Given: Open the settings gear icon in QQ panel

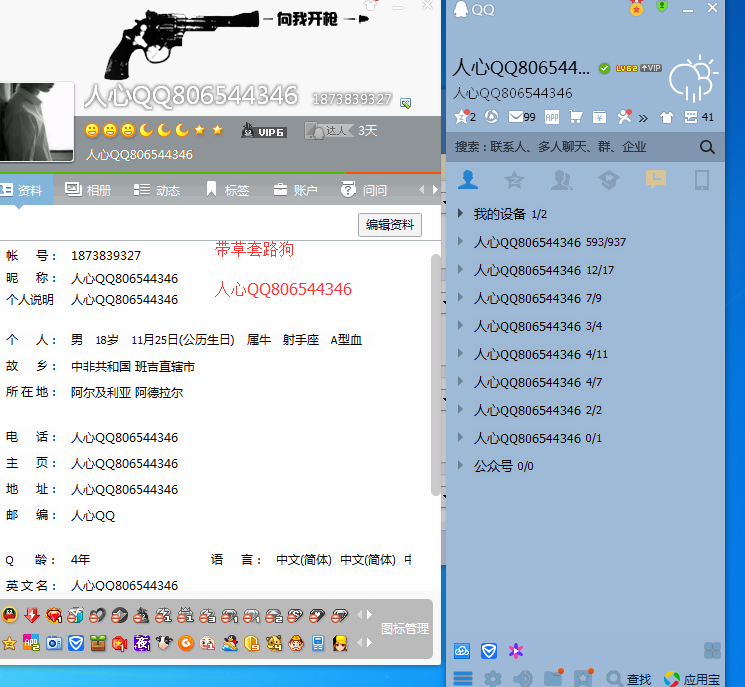Looking at the screenshot, I should coord(493,678).
